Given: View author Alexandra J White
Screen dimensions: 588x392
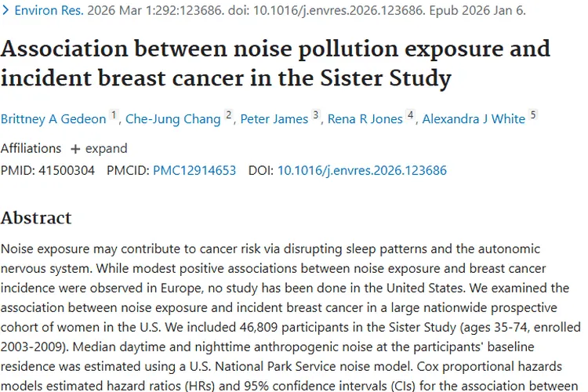Looking at the screenshot, I should point(474,119).
